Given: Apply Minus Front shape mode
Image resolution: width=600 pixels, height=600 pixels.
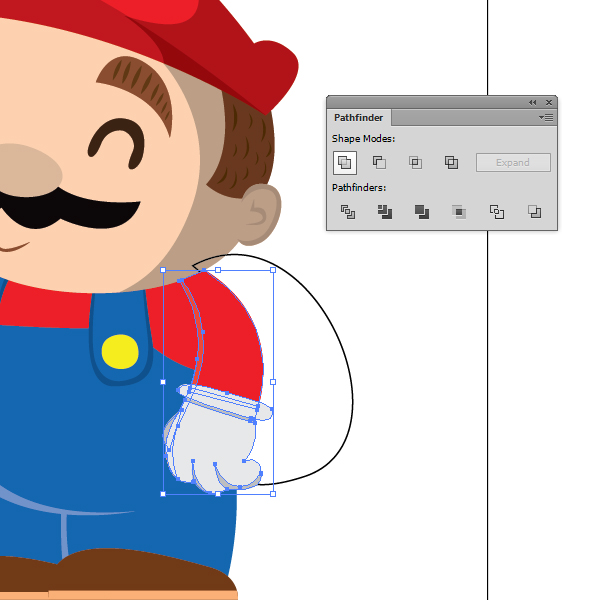Looking at the screenshot, I should tap(380, 162).
